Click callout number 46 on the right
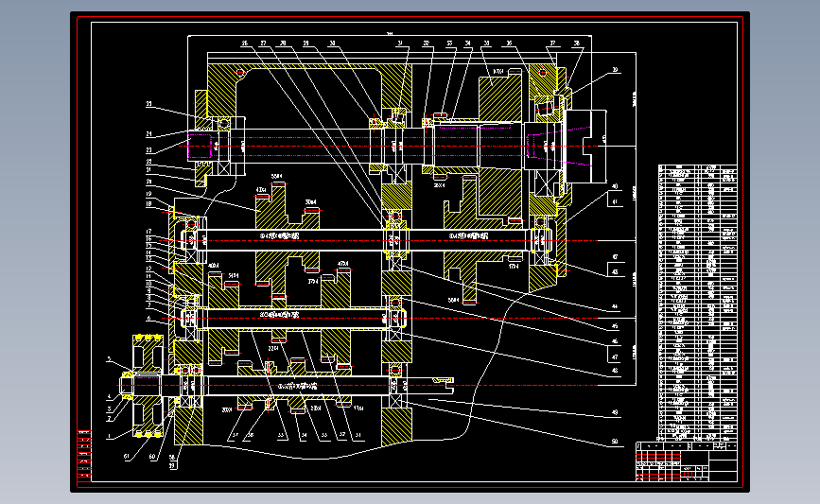The width and height of the screenshot is (820, 504). (x=615, y=340)
